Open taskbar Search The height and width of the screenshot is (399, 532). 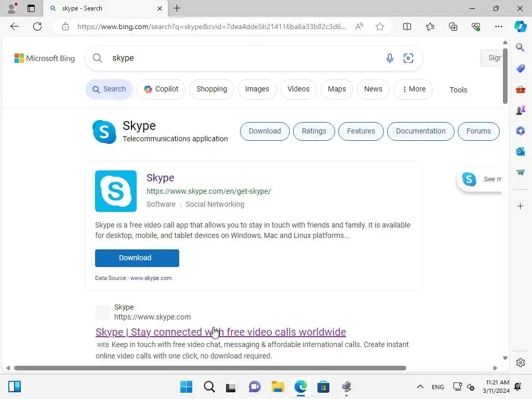tap(209, 387)
